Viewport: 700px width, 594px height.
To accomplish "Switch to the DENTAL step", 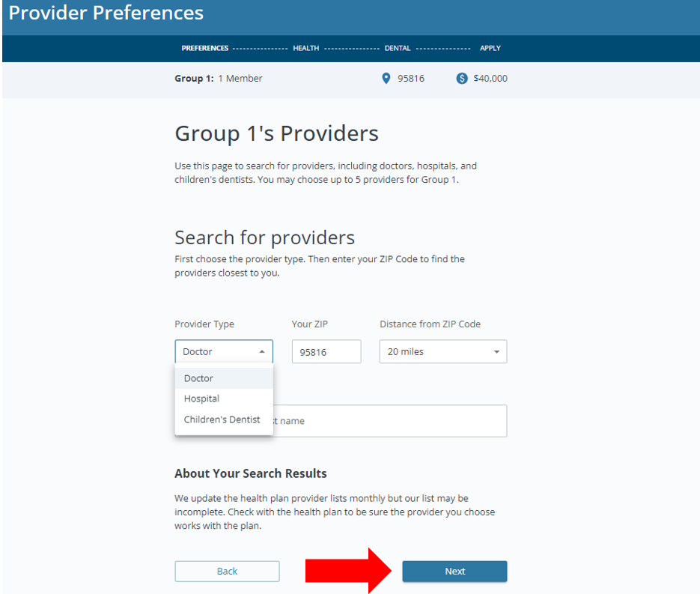I will pos(398,48).
